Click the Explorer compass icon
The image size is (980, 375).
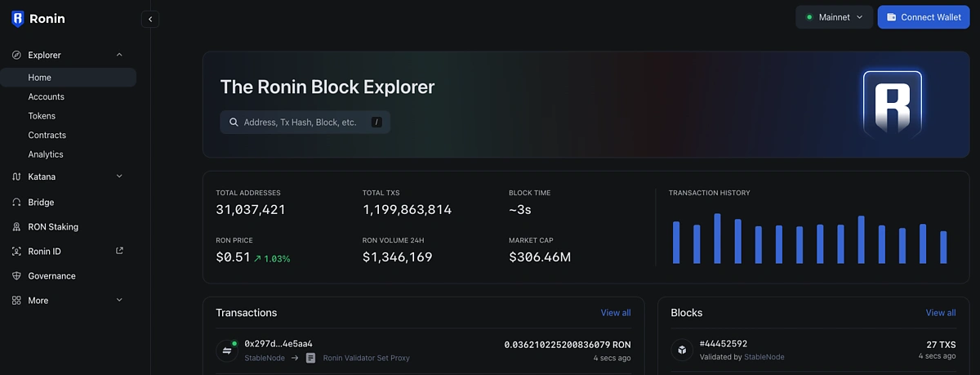point(16,55)
